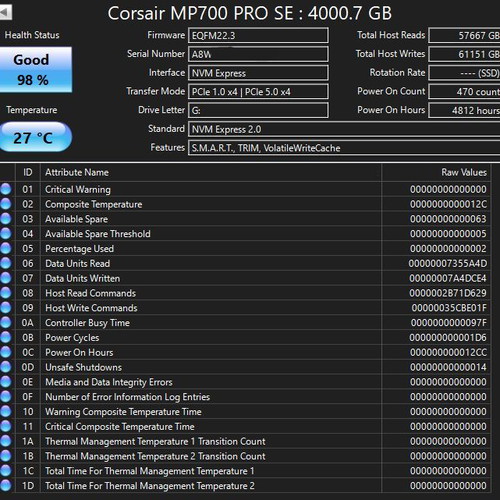Click raw value 0000000000012C
500x500 pixels.
[x=448, y=204]
